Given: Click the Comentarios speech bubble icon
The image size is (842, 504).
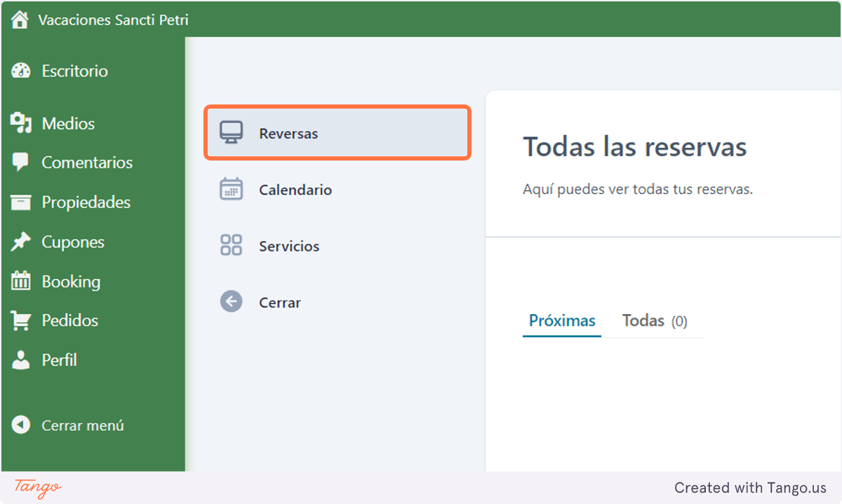Looking at the screenshot, I should [21, 163].
